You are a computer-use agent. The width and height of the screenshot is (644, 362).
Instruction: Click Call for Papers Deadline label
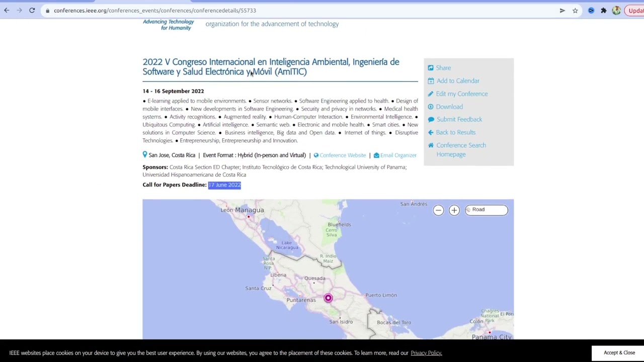[x=174, y=185]
